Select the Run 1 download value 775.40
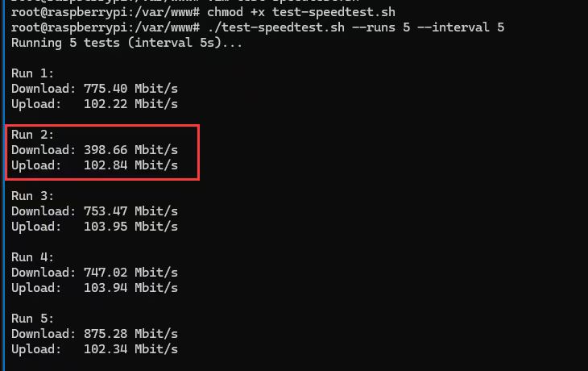This screenshot has height=371, width=588. pos(106,89)
